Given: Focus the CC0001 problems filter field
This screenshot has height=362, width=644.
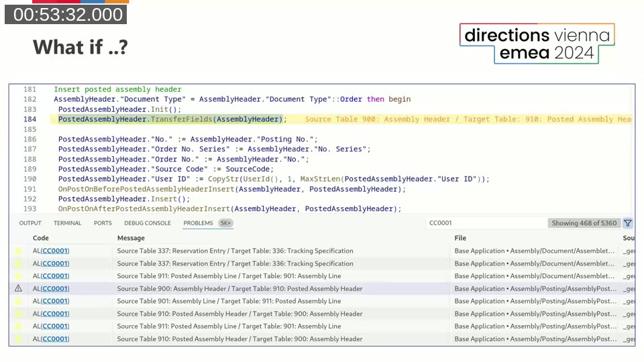Looking at the screenshot, I should [x=487, y=223].
